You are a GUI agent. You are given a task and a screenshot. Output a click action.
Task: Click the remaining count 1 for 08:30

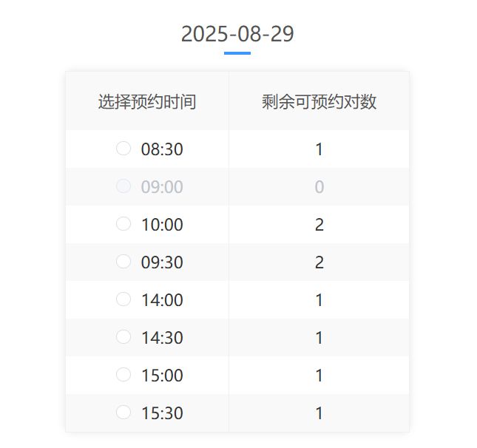tap(319, 149)
